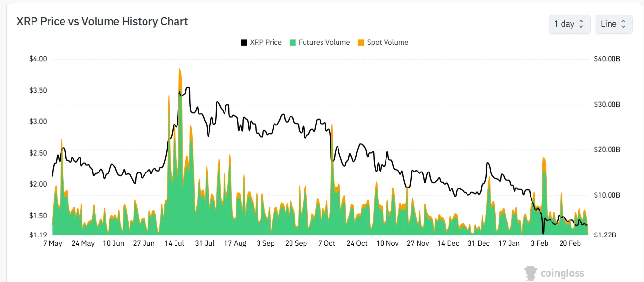Click the 20 Feb date label

[570, 243]
